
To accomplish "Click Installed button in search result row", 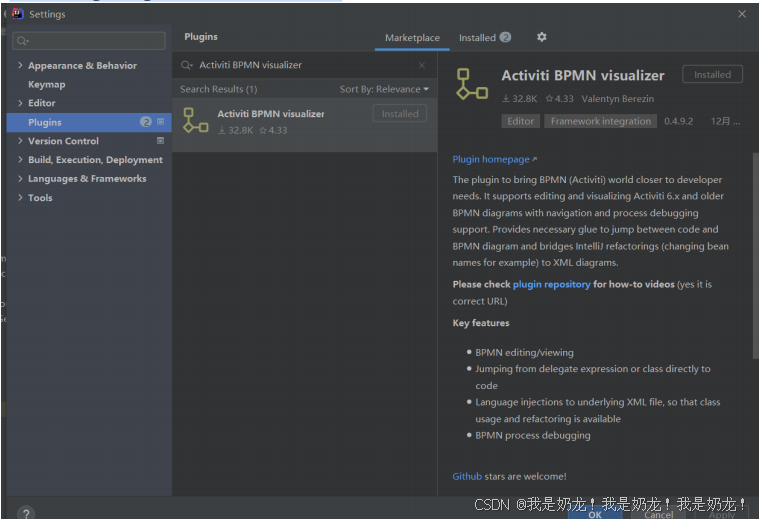I will (x=400, y=114).
